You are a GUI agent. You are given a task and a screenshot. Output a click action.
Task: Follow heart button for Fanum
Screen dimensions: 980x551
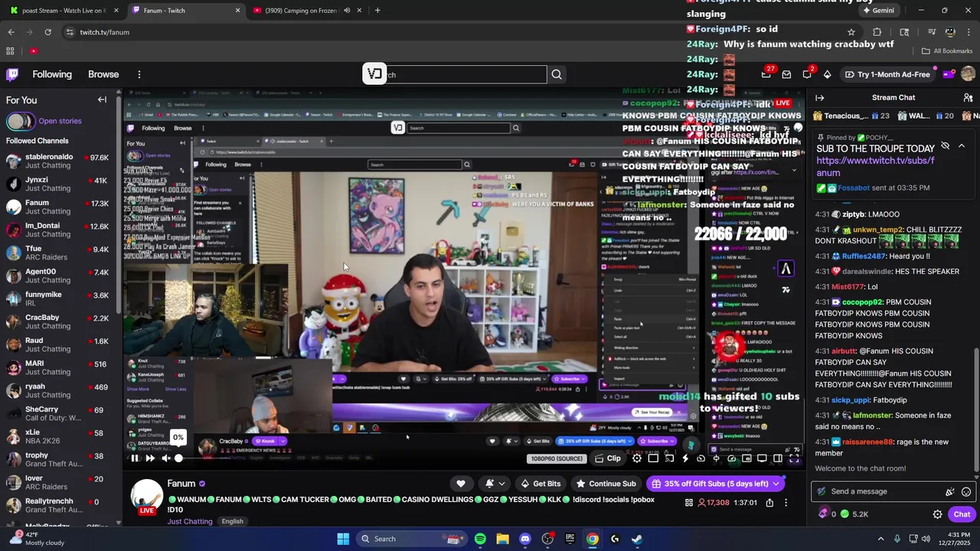(460, 484)
